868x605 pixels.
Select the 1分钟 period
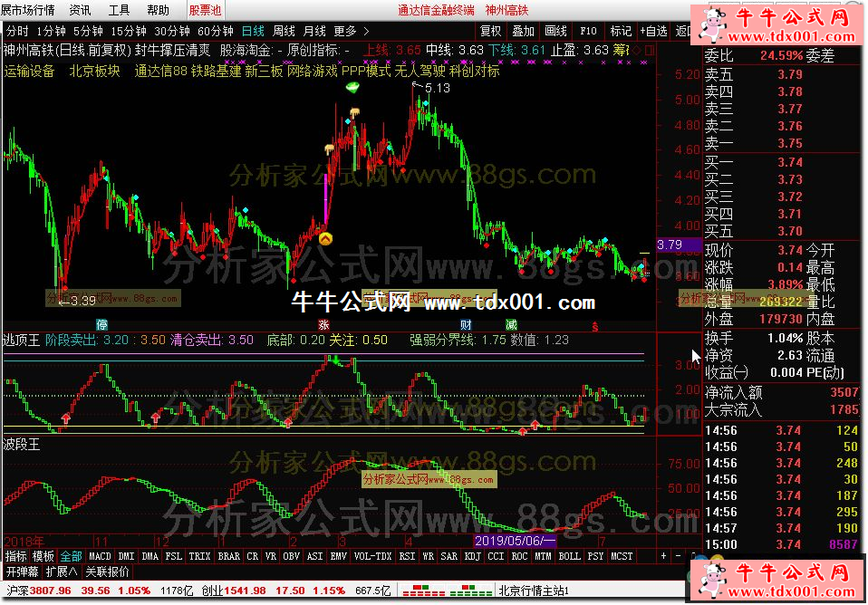click(x=51, y=31)
